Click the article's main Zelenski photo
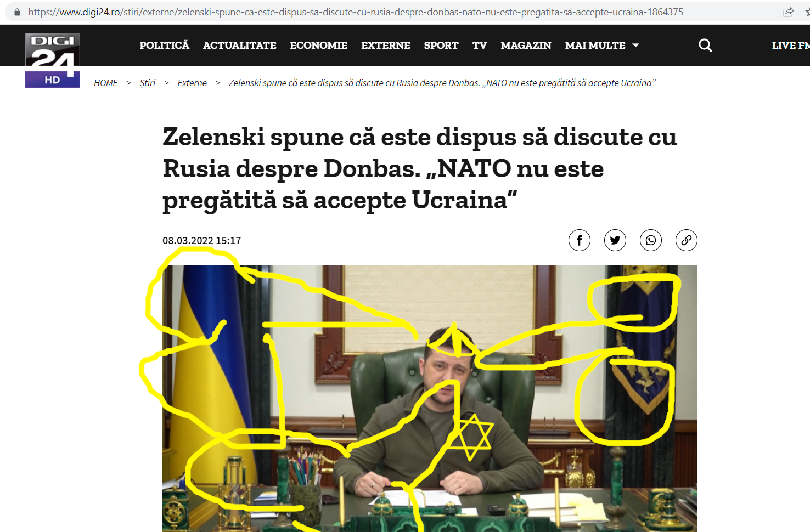Screen dimensions: 810x532 coord(430,398)
